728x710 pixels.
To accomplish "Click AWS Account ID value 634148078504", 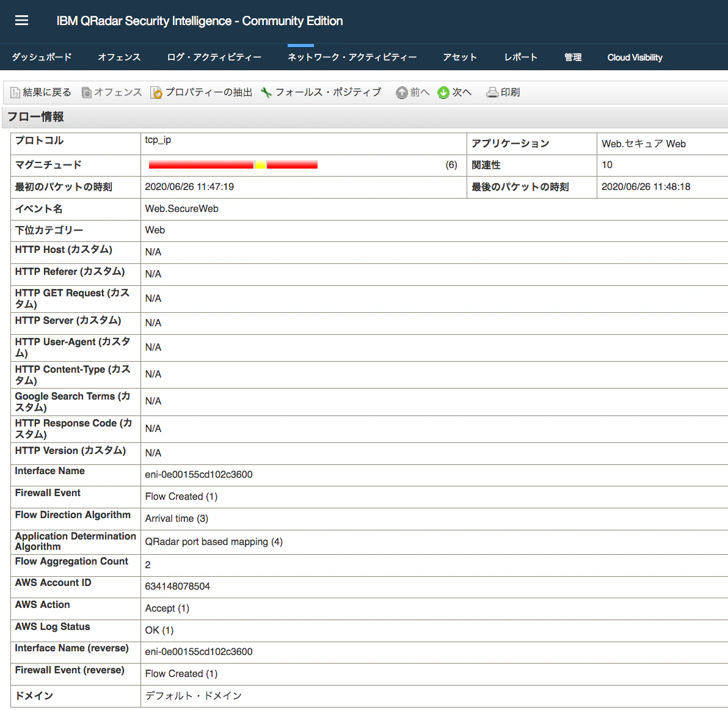I will pos(177,586).
